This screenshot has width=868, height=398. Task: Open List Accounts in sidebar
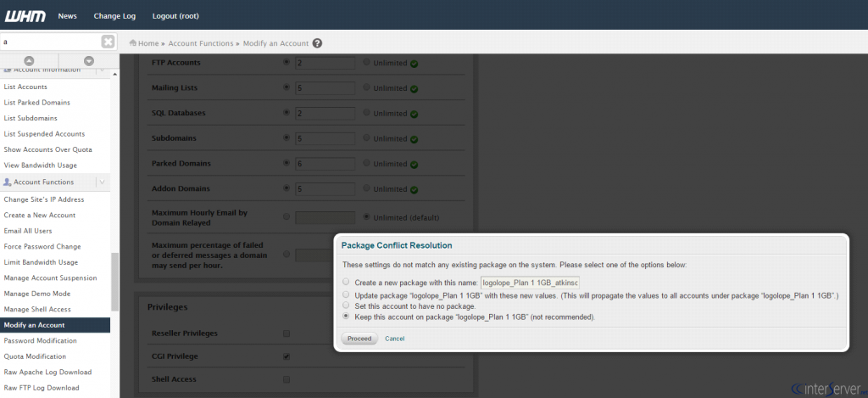[25, 87]
